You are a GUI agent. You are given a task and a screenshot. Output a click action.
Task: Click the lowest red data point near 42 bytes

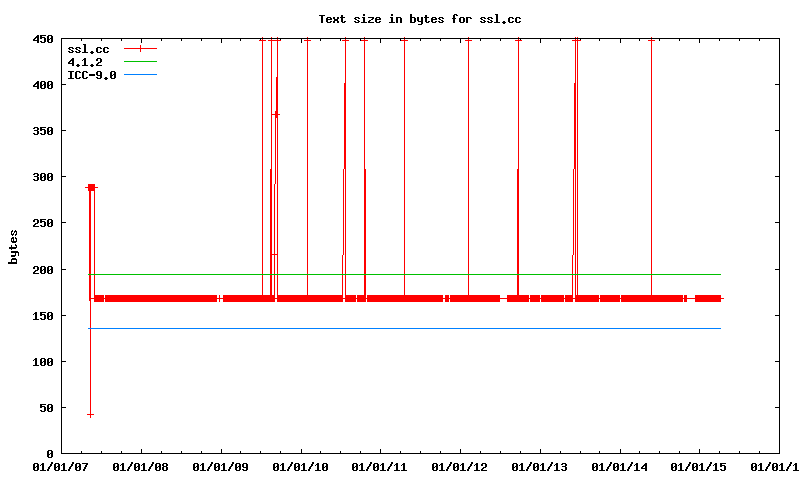coord(90,414)
